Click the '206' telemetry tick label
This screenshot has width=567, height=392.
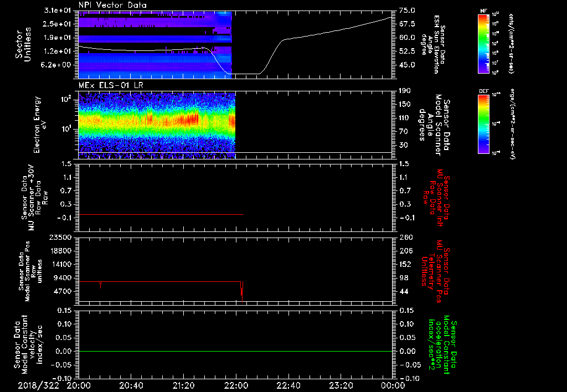[x=405, y=251]
